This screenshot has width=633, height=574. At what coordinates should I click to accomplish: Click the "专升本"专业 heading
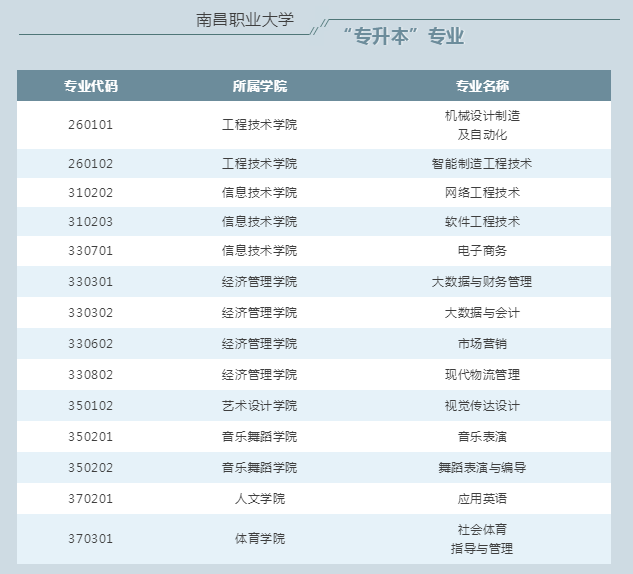[x=403, y=37]
